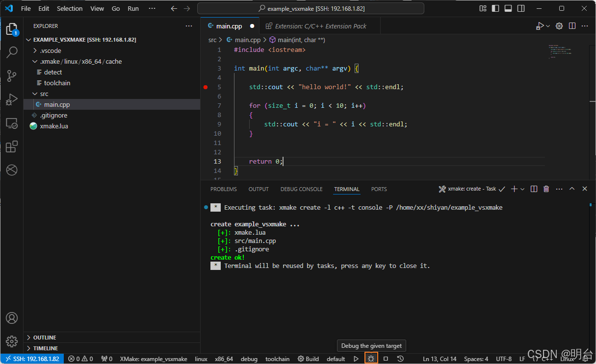The width and height of the screenshot is (596, 364).
Task: Open the Accounts menu icon
Action: (x=12, y=318)
